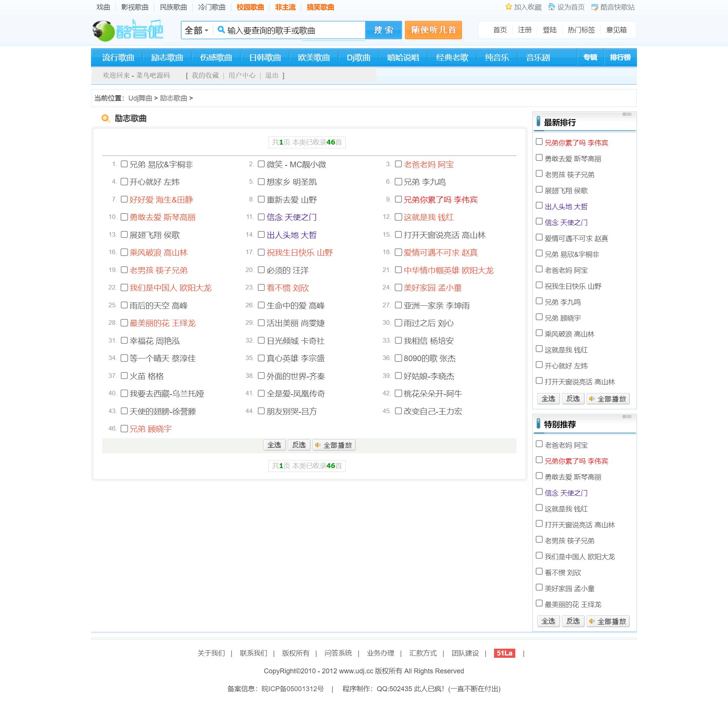Click the magnifier icon in search box
Image resolution: width=728 pixels, height=709 pixels.
tap(221, 30)
